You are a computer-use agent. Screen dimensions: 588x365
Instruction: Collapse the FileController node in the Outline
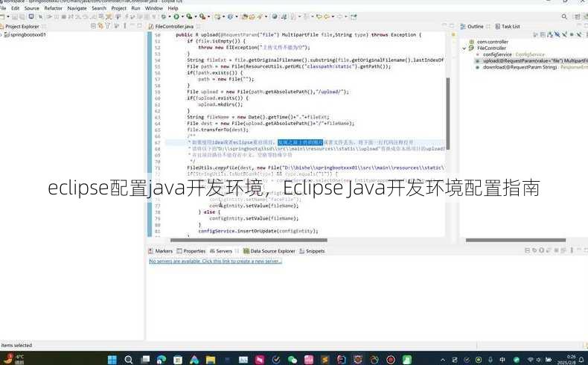pyautogui.click(x=464, y=48)
